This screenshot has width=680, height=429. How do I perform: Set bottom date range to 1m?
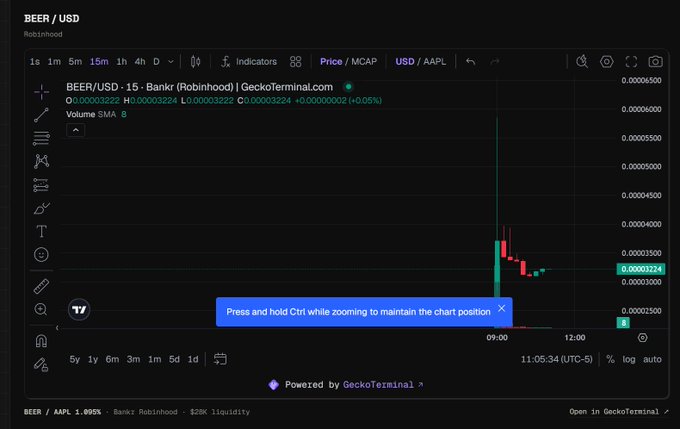(x=154, y=359)
